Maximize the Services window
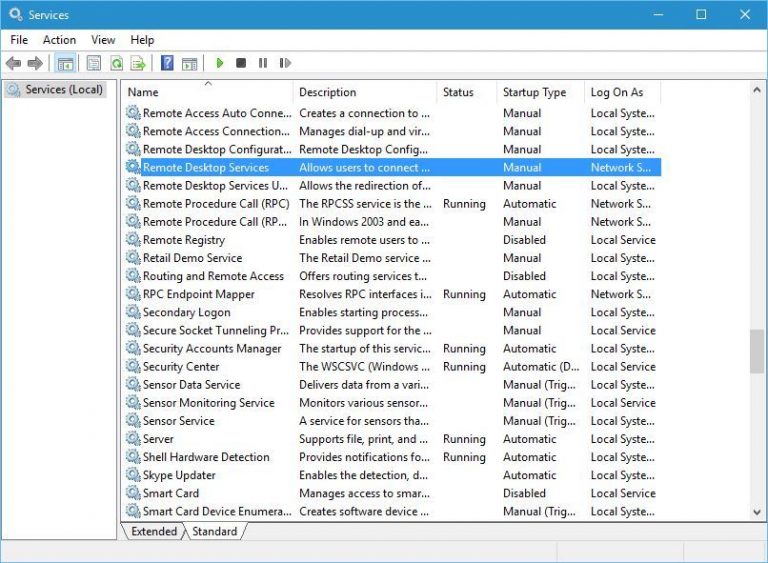This screenshot has width=768, height=563. click(x=701, y=14)
